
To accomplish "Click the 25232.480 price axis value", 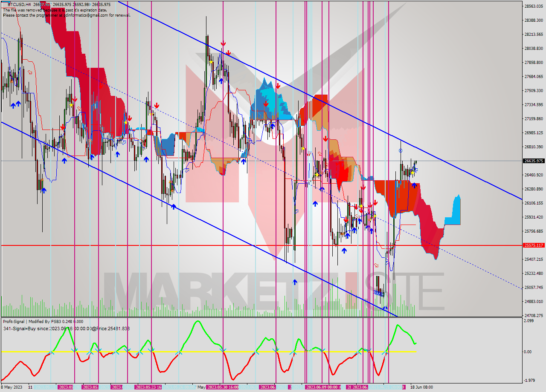I will [x=534, y=273].
